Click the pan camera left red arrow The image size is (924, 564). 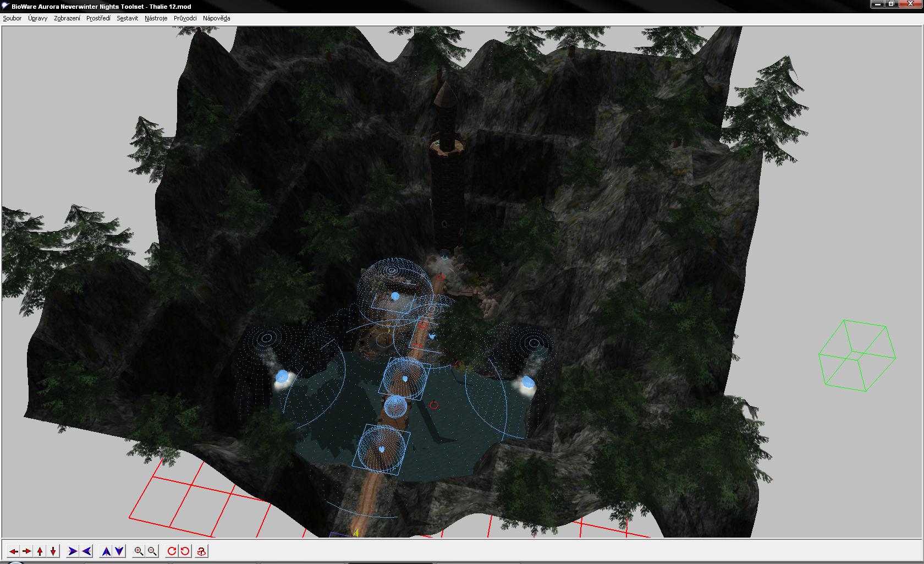(x=13, y=551)
